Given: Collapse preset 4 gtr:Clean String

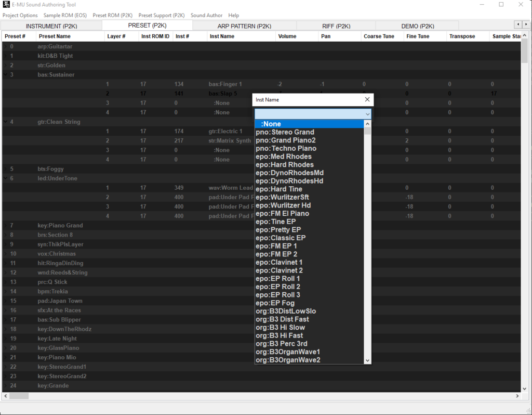Looking at the screenshot, I should click(5, 122).
